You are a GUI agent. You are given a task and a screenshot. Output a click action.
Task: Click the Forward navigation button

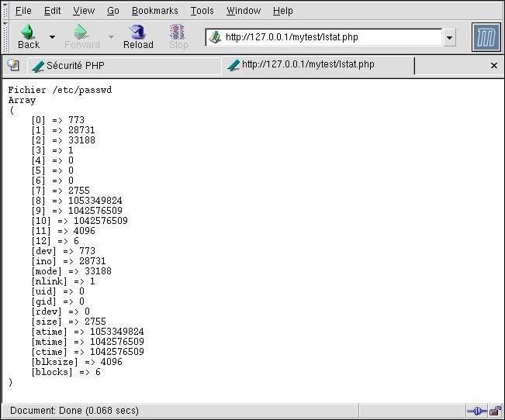click(x=81, y=36)
